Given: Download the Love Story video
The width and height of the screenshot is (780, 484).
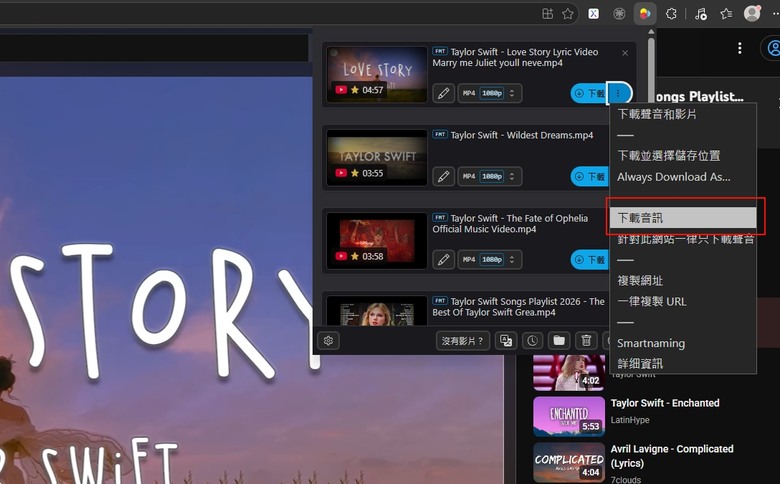Looking at the screenshot, I should click(589, 93).
